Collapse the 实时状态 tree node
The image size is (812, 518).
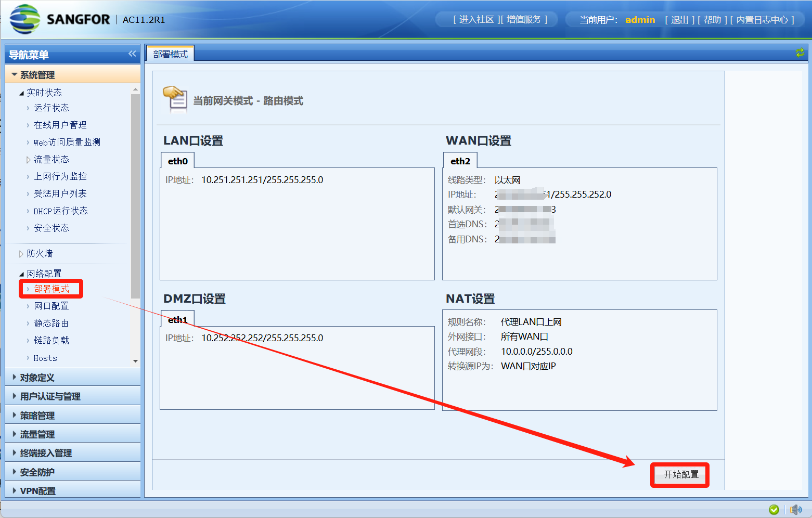tap(22, 93)
